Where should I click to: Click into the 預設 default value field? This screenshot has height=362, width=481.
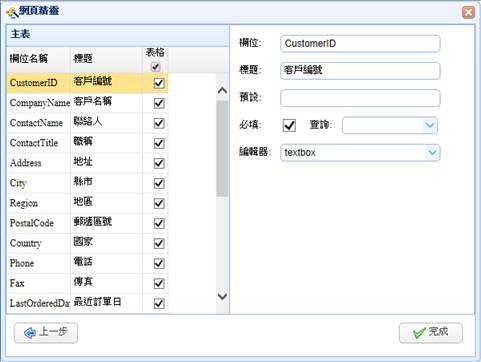[x=360, y=98]
